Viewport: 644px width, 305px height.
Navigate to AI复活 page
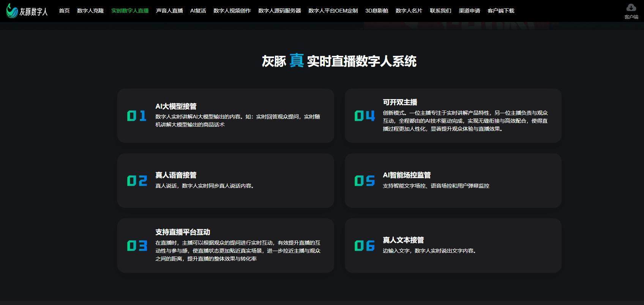(x=198, y=11)
